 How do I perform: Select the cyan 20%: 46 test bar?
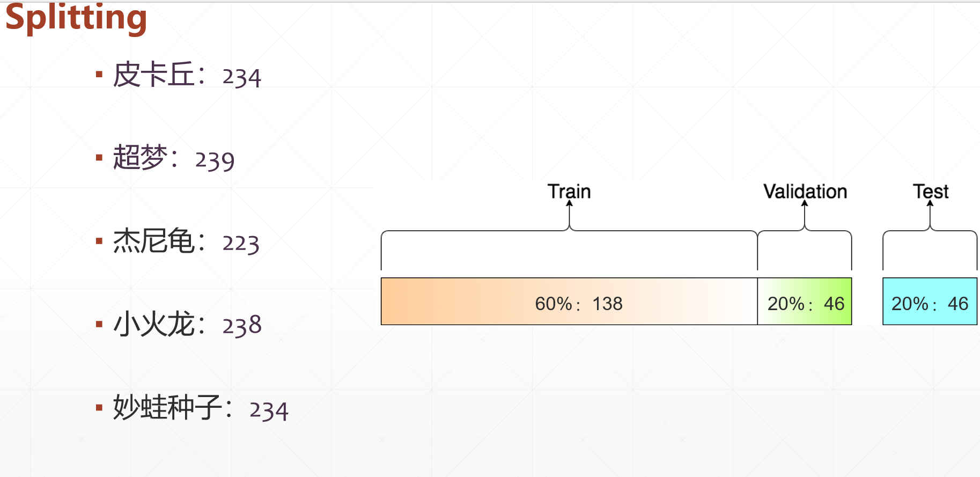[x=930, y=302]
